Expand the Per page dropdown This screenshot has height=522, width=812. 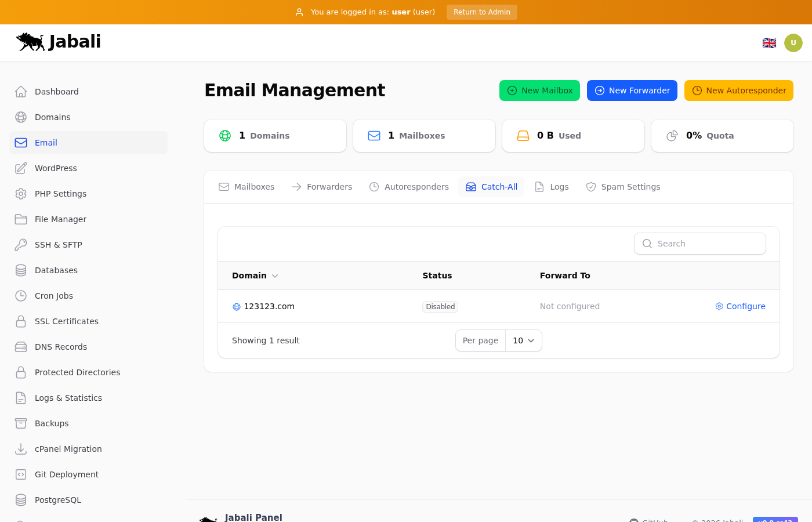tap(523, 340)
